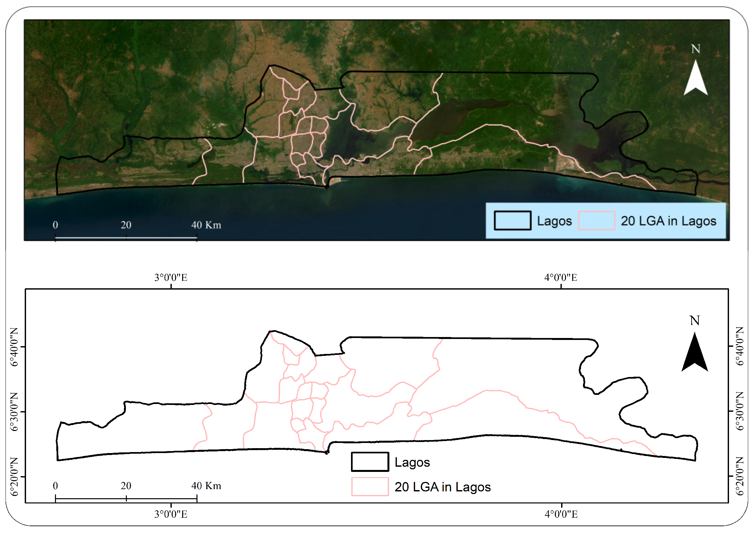Image resolution: width=756 pixels, height=533 pixels.
Task: Click the pink 20 LGA legend box on outline map
Action: 370,487
